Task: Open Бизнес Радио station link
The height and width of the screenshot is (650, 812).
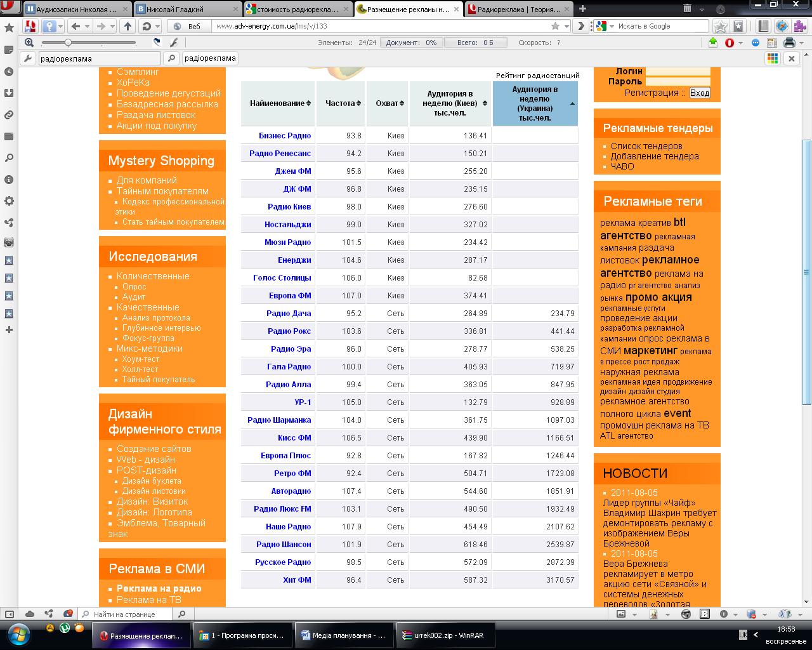Action: point(285,136)
